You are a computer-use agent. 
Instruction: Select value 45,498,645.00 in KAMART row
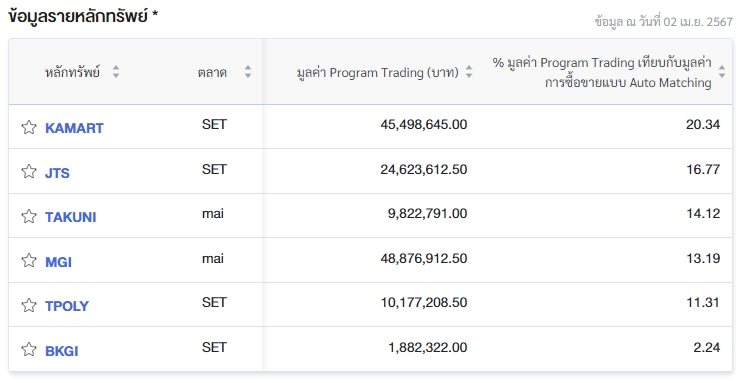click(424, 125)
